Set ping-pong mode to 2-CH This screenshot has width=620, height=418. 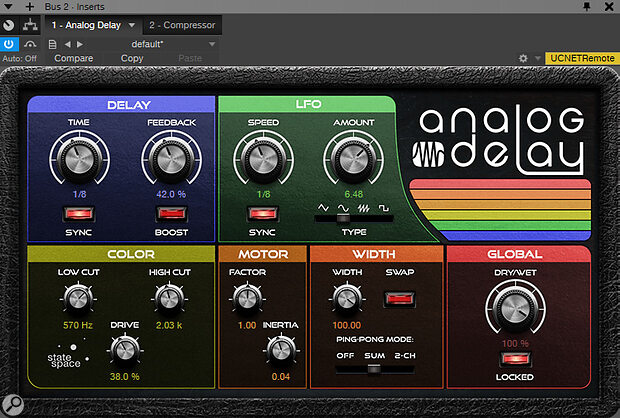click(x=405, y=356)
